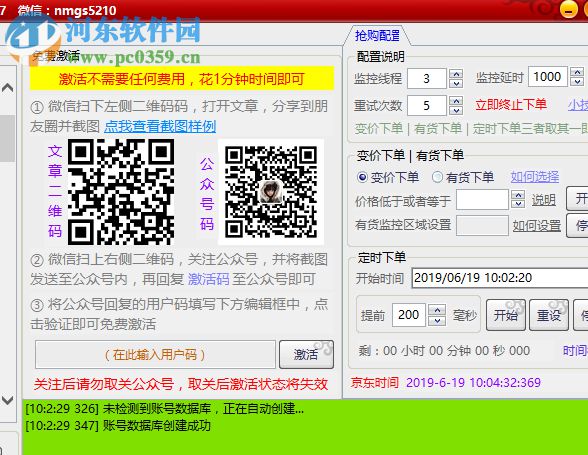Click 立即终止下单 red link
Image resolution: width=588 pixels, height=455 pixels.
click(x=511, y=104)
